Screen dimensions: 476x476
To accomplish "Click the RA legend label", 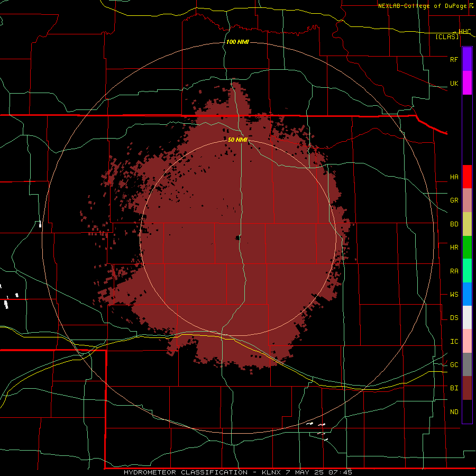I will 454,271.
